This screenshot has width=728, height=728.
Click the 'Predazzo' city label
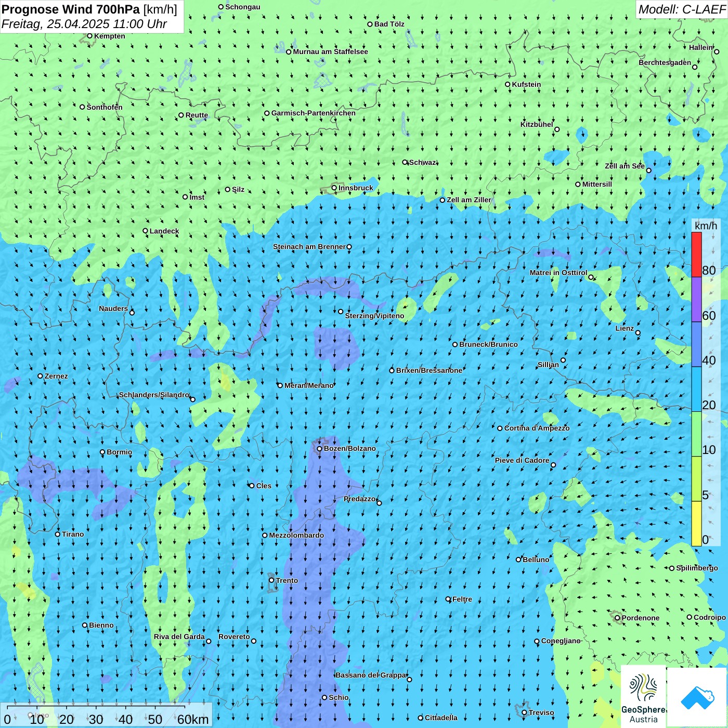359,499
